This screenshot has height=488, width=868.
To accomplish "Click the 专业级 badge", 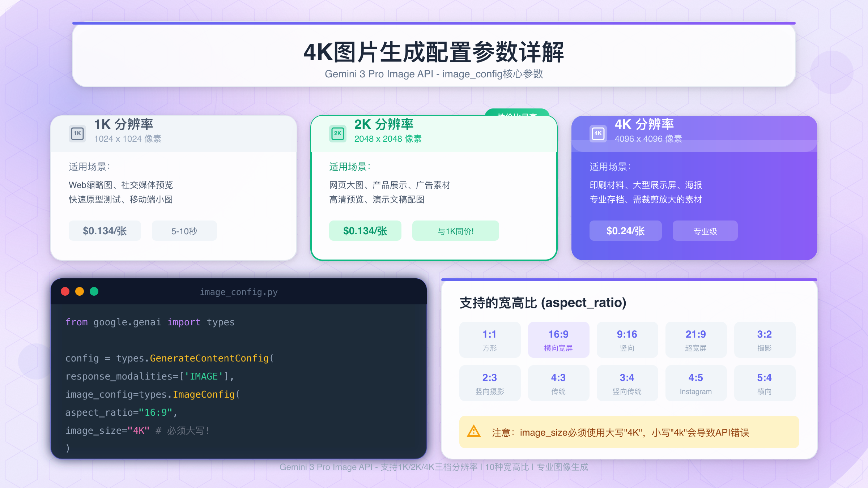I will point(705,231).
